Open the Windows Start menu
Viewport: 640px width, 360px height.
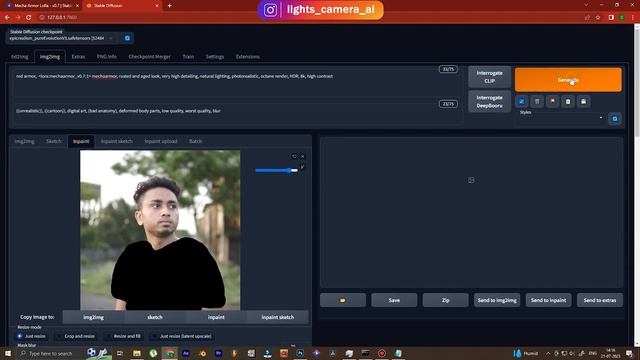click(x=8, y=353)
